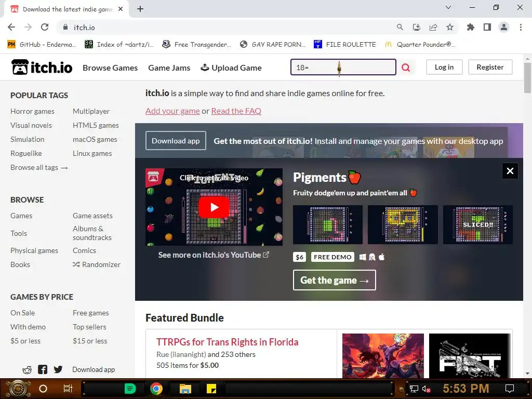Open the first Pigments screenshot thumbnail
532x399 pixels.
(x=328, y=224)
